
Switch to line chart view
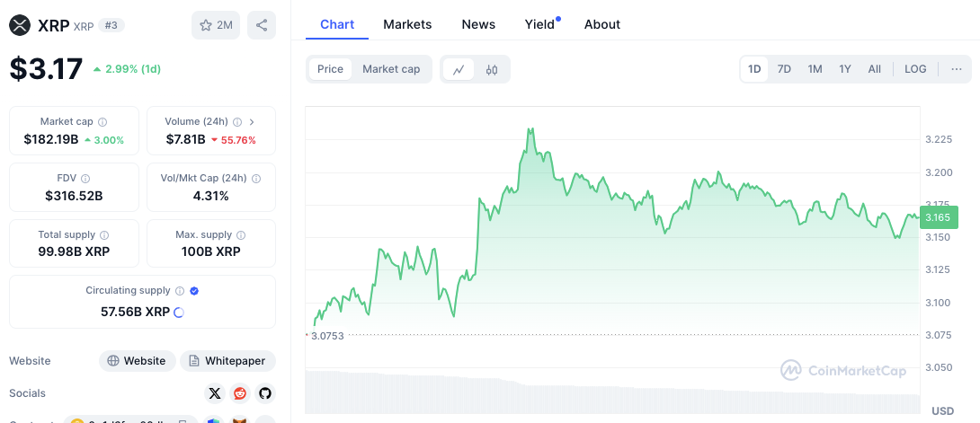coord(459,69)
